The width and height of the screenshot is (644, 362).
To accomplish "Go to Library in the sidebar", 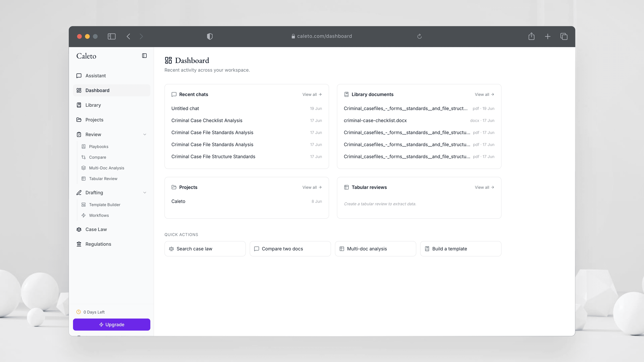I will pos(111,105).
